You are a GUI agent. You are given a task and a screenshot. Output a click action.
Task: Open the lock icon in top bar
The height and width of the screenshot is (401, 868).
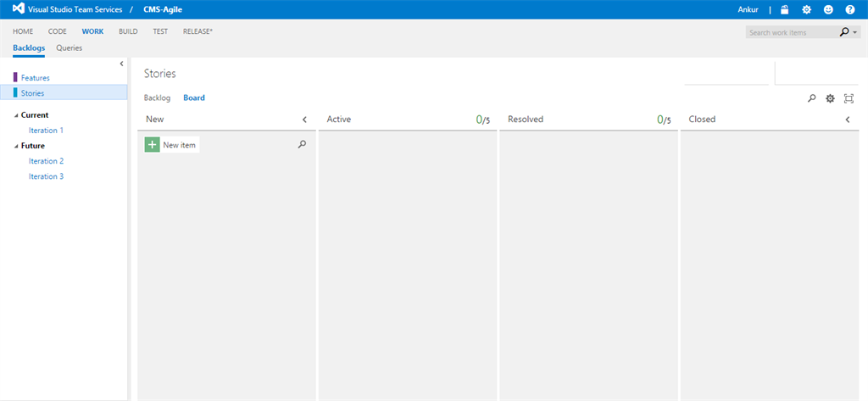[784, 9]
